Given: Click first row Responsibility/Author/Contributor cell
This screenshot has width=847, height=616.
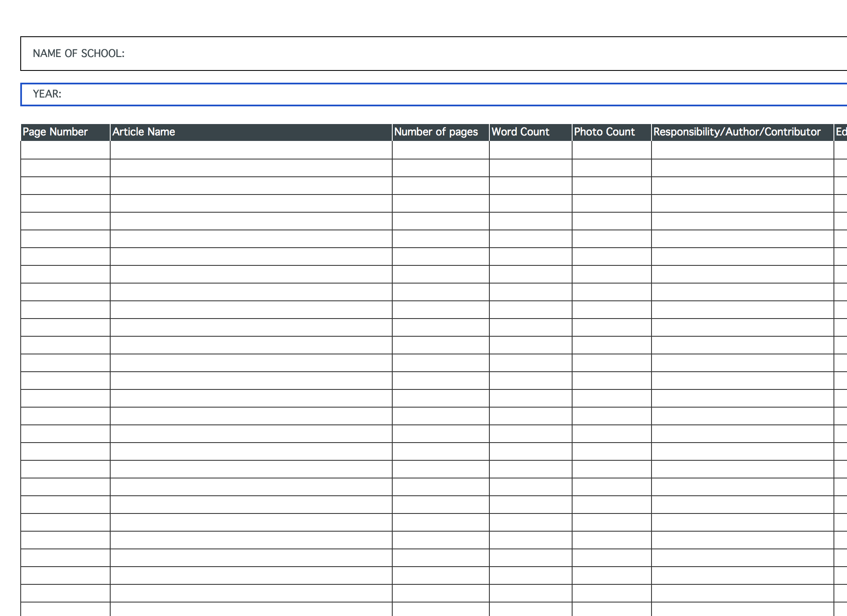Looking at the screenshot, I should pos(742,150).
